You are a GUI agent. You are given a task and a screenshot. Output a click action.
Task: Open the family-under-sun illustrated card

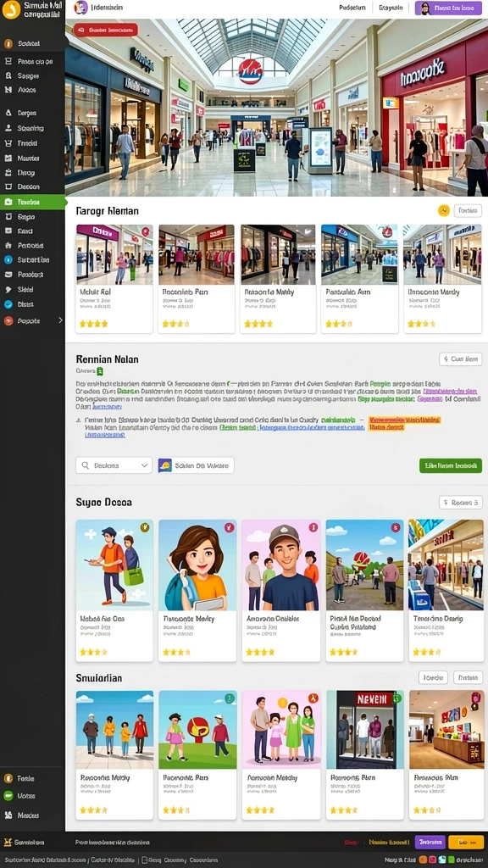tap(281, 754)
